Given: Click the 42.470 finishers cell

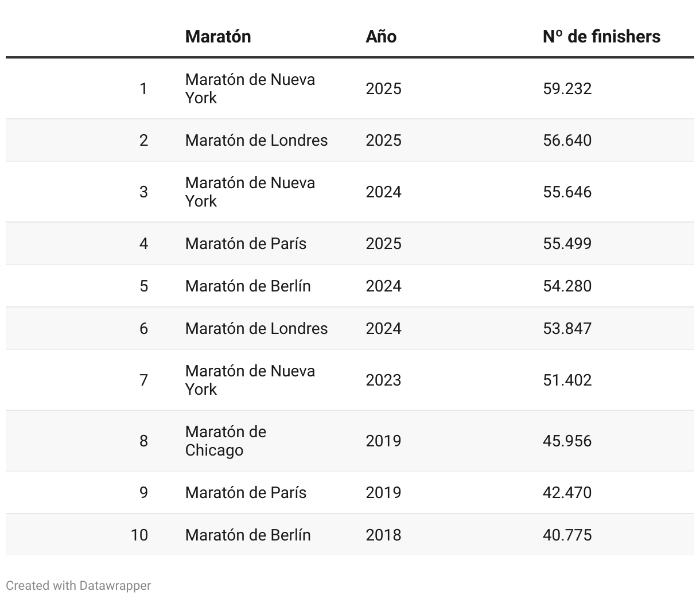Looking at the screenshot, I should pyautogui.click(x=567, y=493).
